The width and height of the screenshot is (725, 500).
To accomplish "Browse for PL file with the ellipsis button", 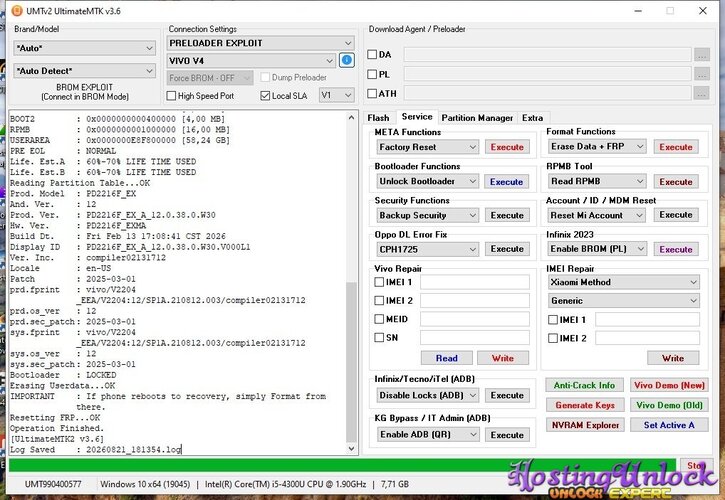I will coord(702,74).
